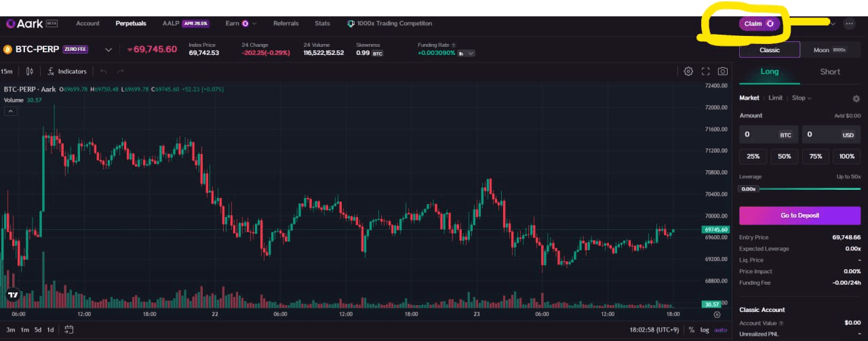
Task: Enter fullscreen chart mode
Action: 705,71
